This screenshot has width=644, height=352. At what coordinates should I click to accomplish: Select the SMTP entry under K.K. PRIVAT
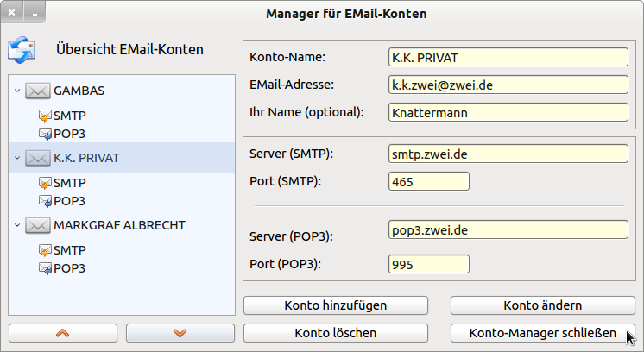[69, 183]
